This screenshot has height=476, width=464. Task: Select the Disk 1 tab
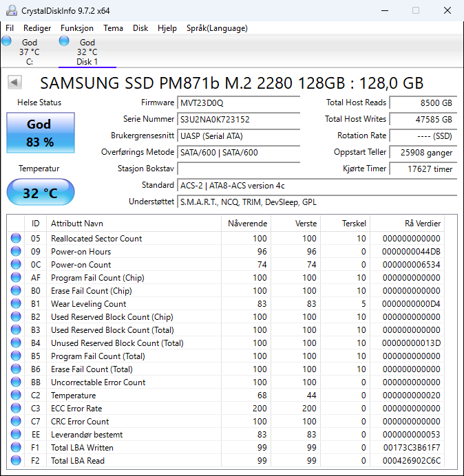tap(87, 52)
